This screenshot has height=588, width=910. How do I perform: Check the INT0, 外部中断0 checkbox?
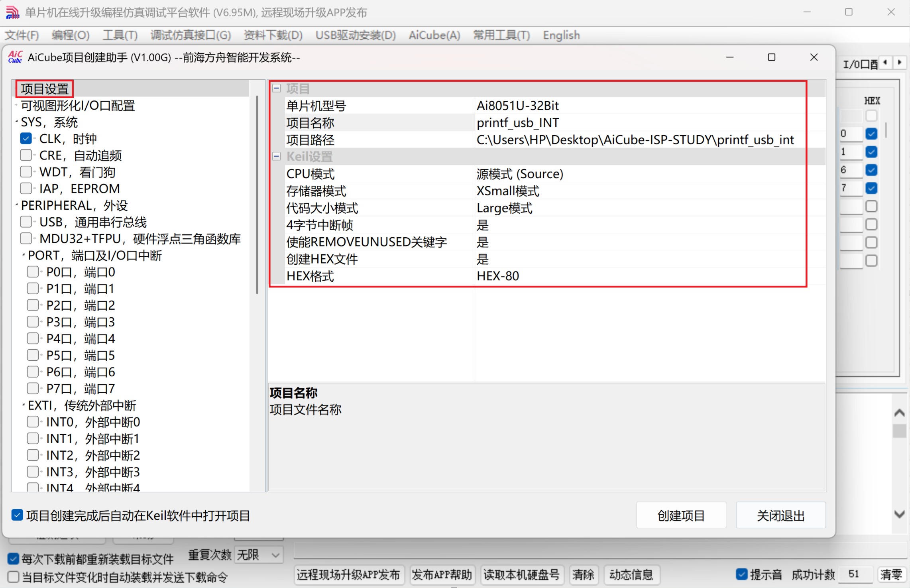pos(33,422)
